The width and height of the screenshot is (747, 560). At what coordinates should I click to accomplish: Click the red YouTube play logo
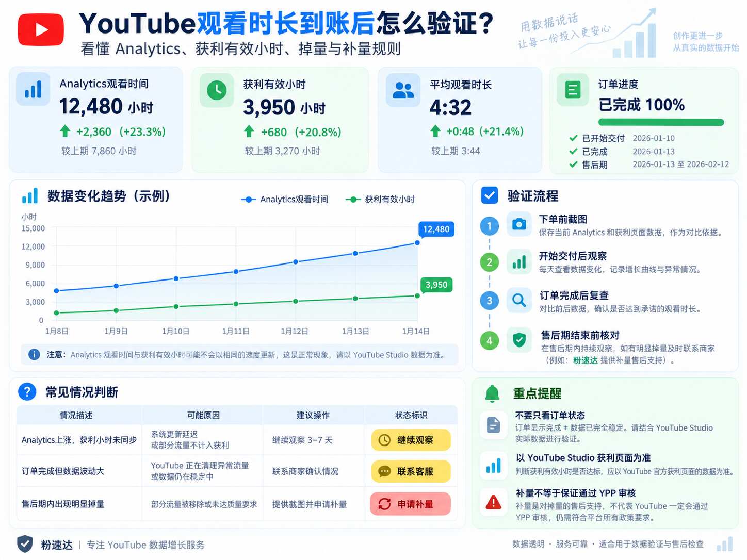(x=41, y=29)
